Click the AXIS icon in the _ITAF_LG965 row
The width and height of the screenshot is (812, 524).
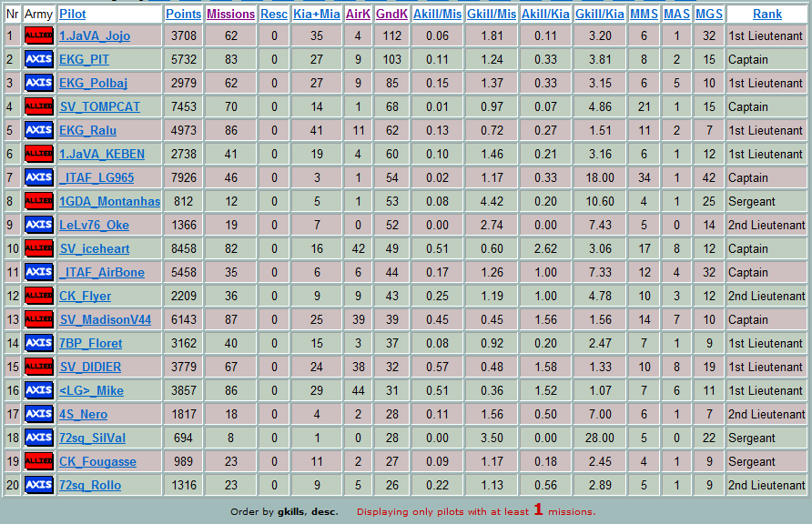39,177
